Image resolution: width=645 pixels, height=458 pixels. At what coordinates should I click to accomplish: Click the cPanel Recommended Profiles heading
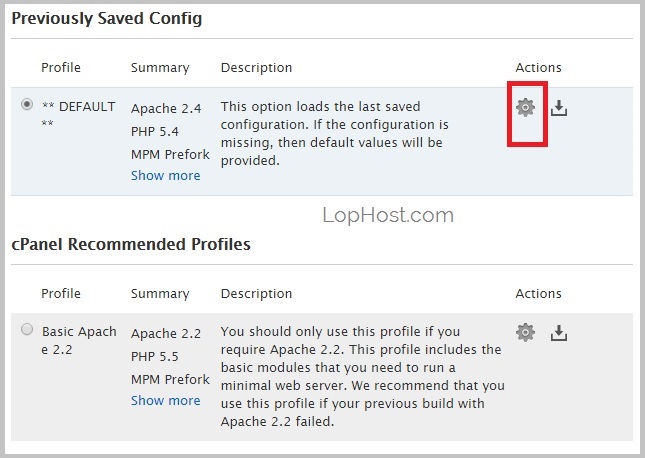click(x=131, y=244)
